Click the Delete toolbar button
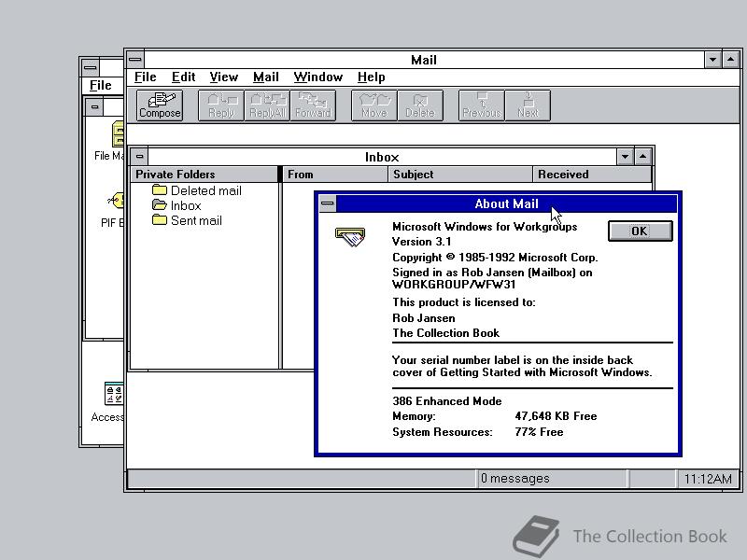Viewport: 747px width, 560px height. click(x=420, y=105)
